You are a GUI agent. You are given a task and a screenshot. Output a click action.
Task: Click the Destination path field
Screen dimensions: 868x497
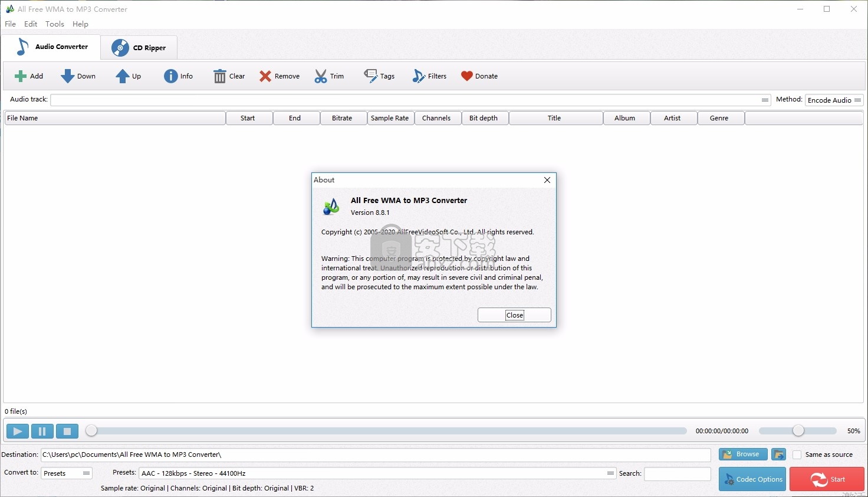376,455
